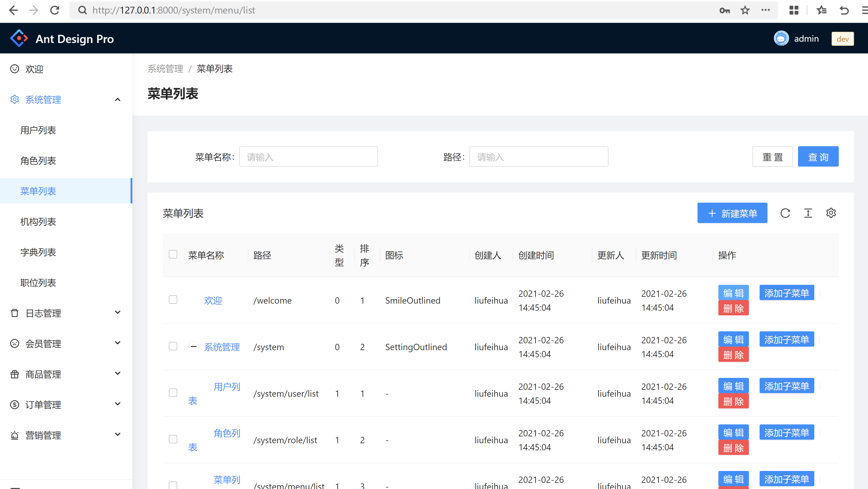Collapse the 系统管理 sidebar submenu
The width and height of the screenshot is (868, 489).
[118, 99]
